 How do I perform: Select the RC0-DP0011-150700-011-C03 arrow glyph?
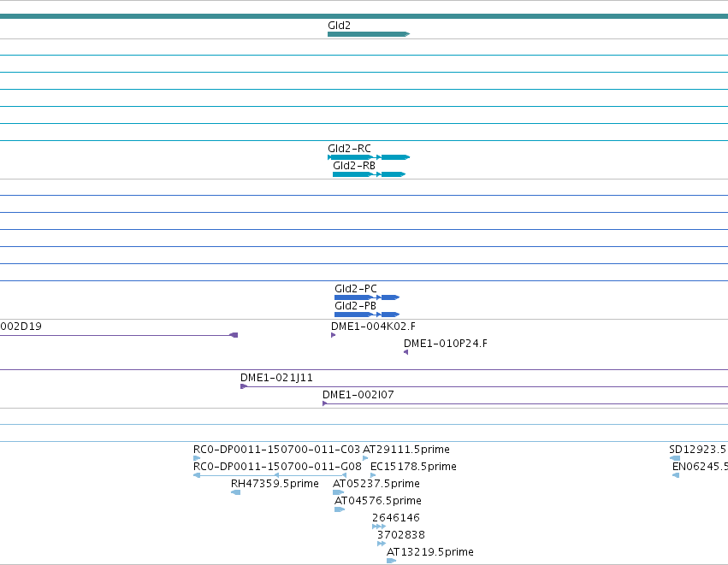coord(197,458)
